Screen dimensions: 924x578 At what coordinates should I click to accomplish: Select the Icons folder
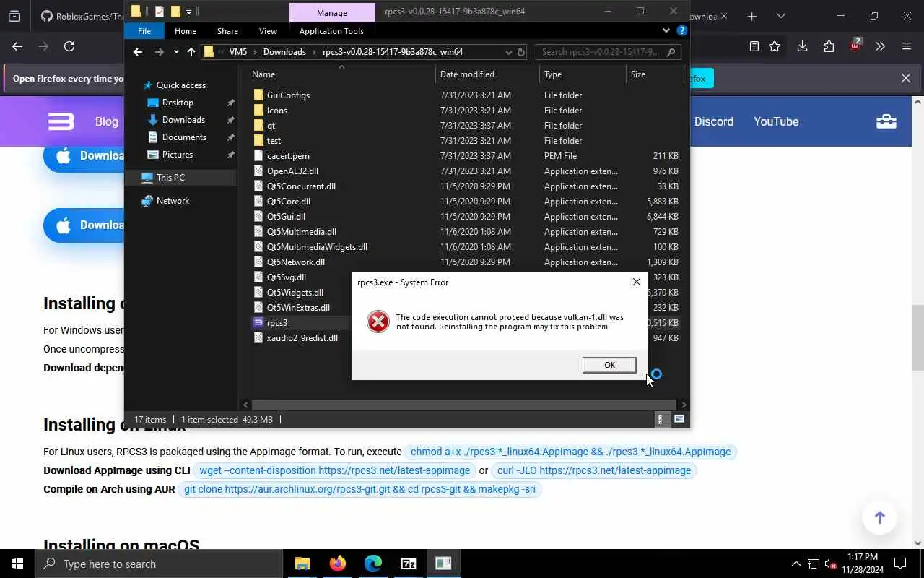click(277, 111)
